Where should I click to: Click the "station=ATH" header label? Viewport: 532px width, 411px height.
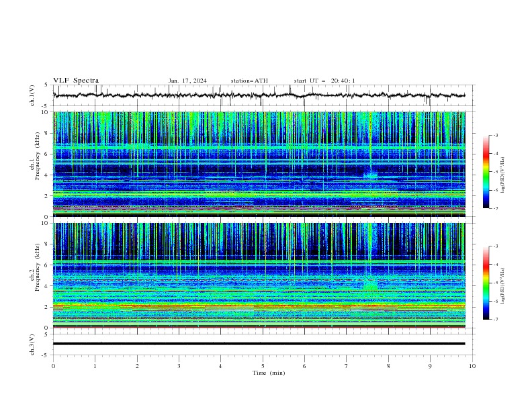(249, 81)
